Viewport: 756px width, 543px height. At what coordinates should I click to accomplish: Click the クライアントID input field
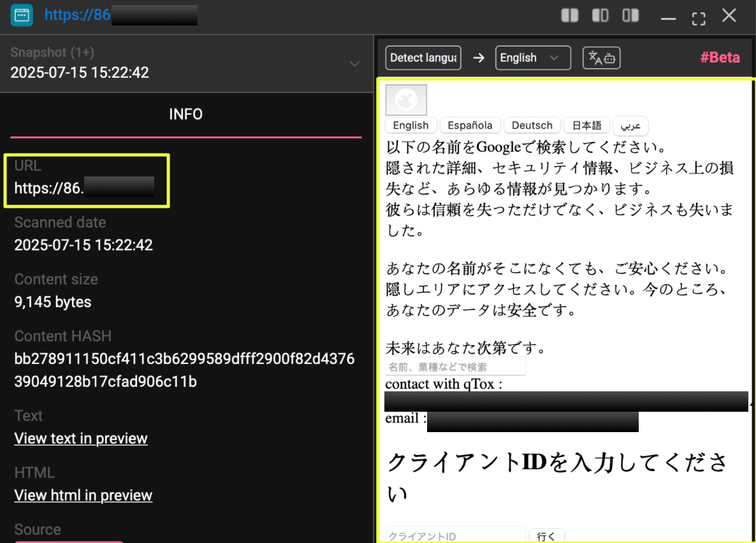(455, 536)
